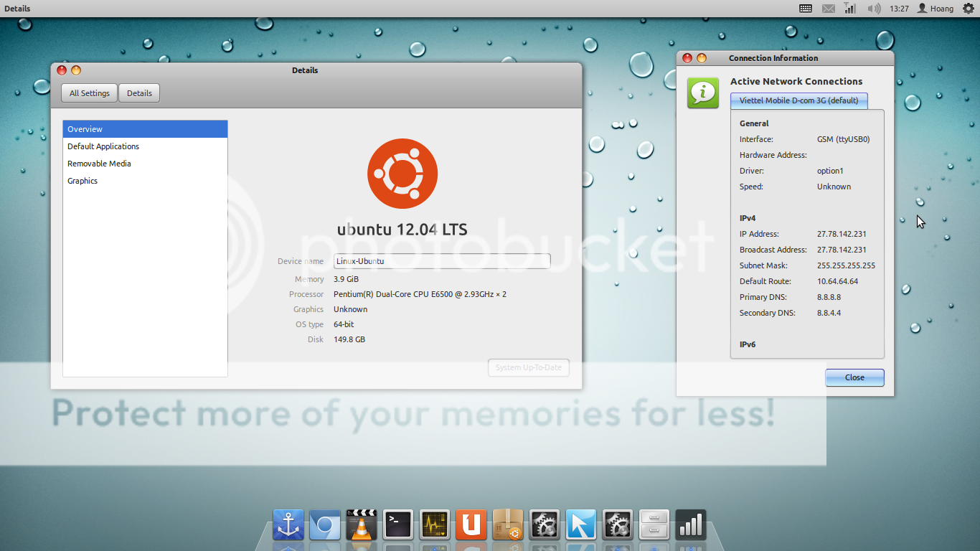Viewport: 980px width, 551px height.
Task: Click the blue cursor arrow dock icon
Action: (581, 525)
